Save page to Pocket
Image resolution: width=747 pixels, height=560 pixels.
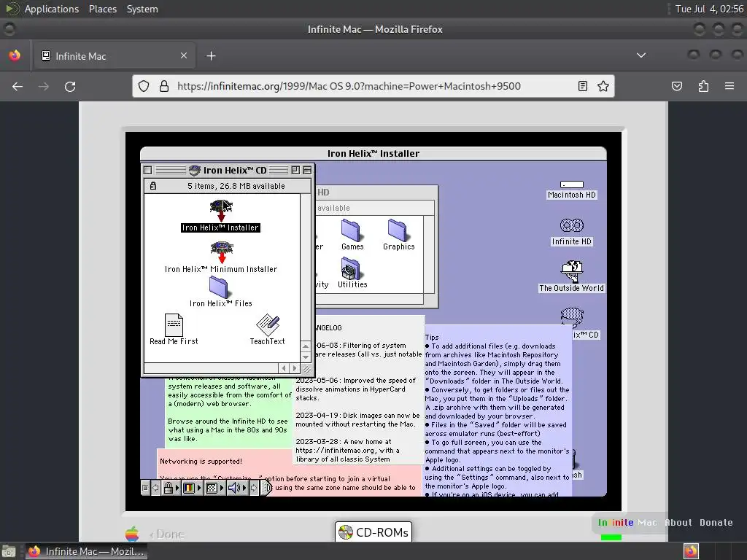pyautogui.click(x=677, y=86)
